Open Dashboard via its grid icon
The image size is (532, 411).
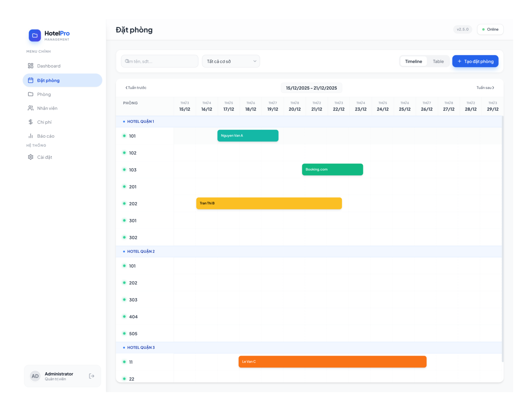30,66
